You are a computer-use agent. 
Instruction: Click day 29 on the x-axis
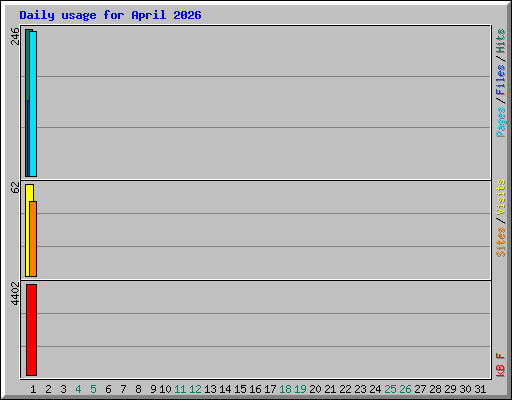pyautogui.click(x=450, y=389)
